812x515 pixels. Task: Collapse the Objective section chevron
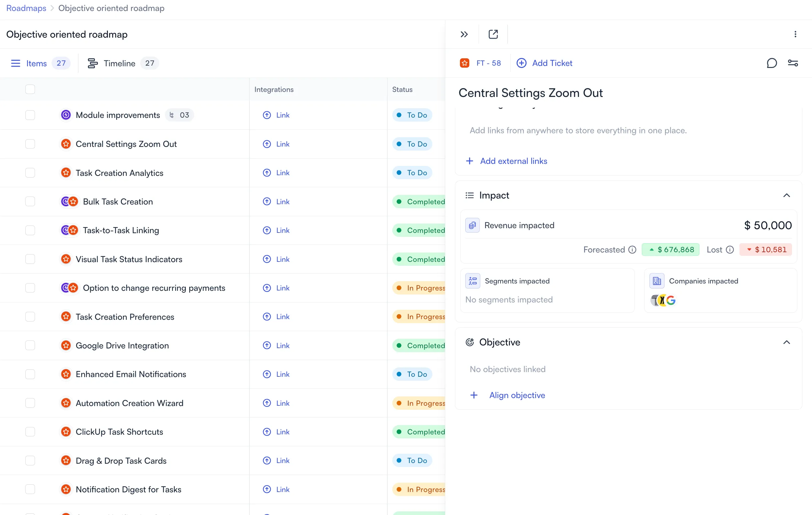pos(786,342)
